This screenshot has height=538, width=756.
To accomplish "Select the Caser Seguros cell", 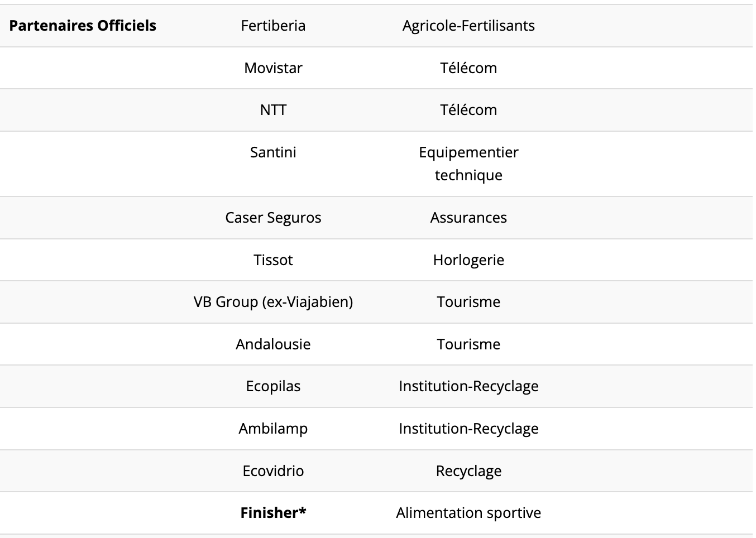I will pos(273,218).
